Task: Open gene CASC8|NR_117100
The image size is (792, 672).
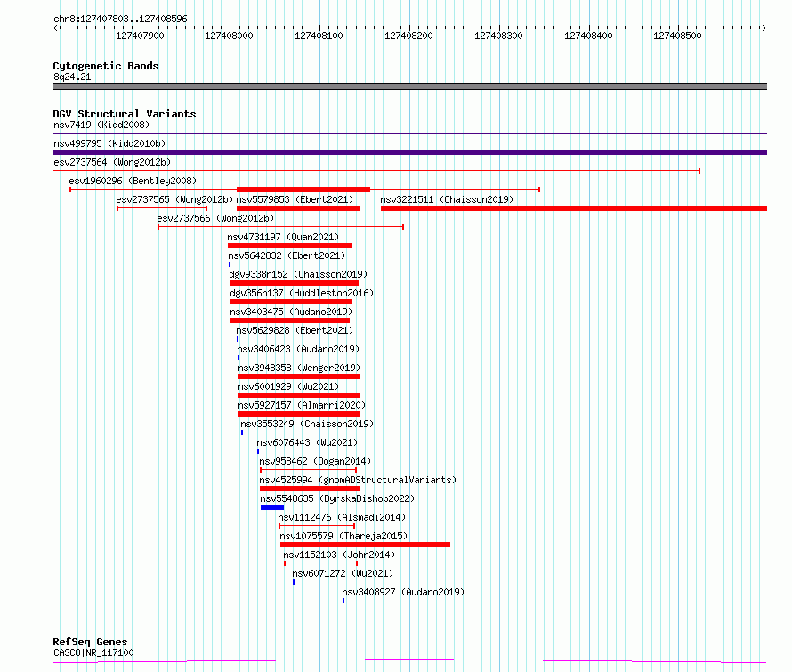Action: [x=93, y=652]
